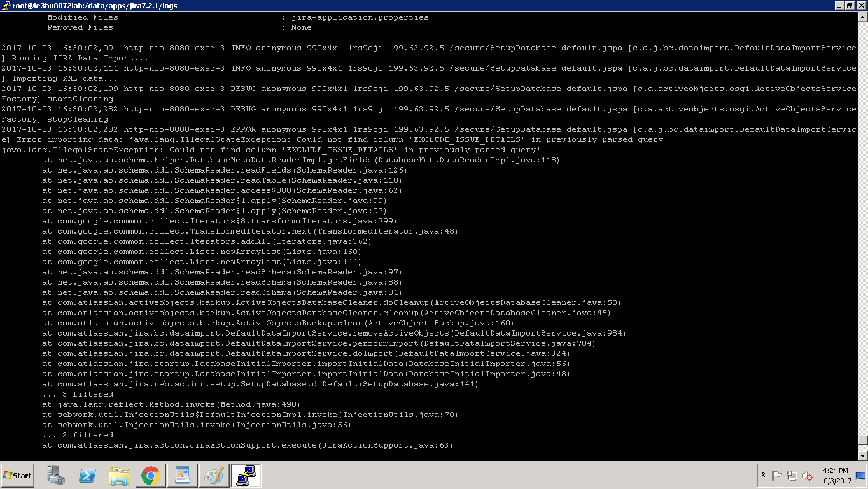Click the Iterators.addAll stack line
The image size is (868, 489).
pos(207,241)
